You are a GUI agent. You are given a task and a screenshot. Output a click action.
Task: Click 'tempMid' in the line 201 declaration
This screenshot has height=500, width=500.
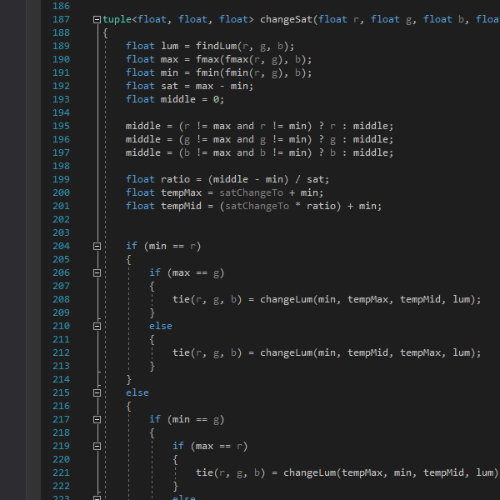pos(181,206)
